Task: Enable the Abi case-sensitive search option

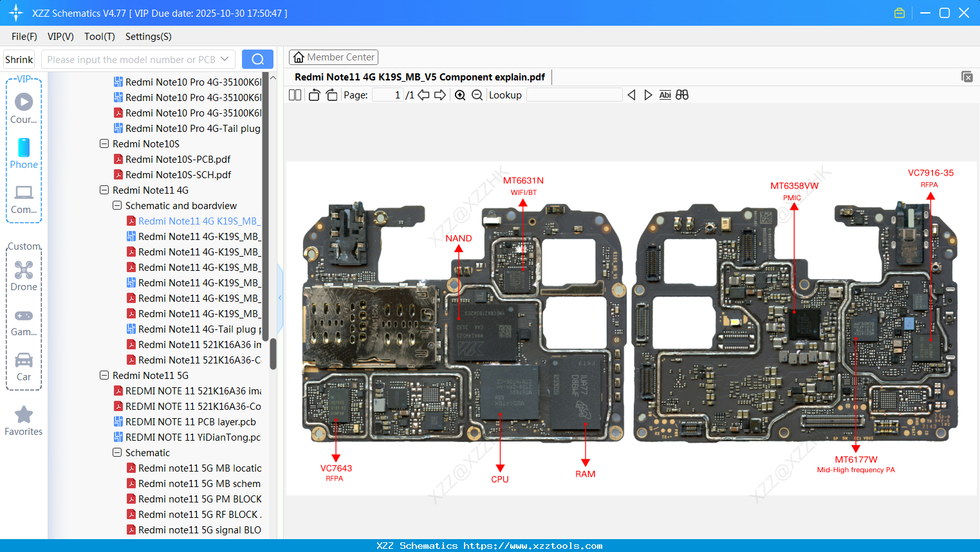Action: [665, 95]
